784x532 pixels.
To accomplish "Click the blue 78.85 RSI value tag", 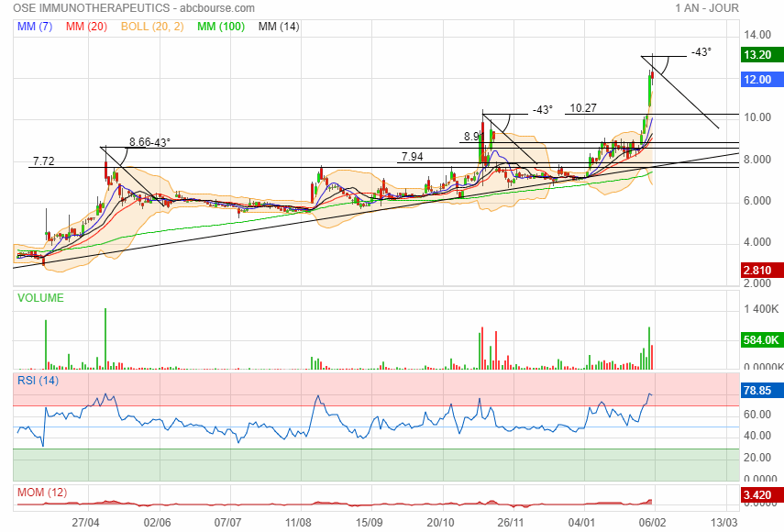I will tap(758, 390).
